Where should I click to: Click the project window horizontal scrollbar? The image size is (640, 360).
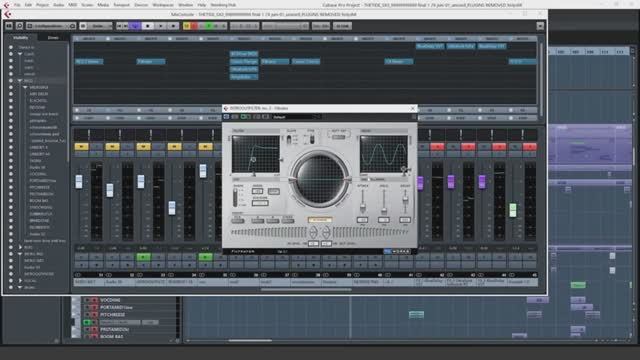point(250,340)
